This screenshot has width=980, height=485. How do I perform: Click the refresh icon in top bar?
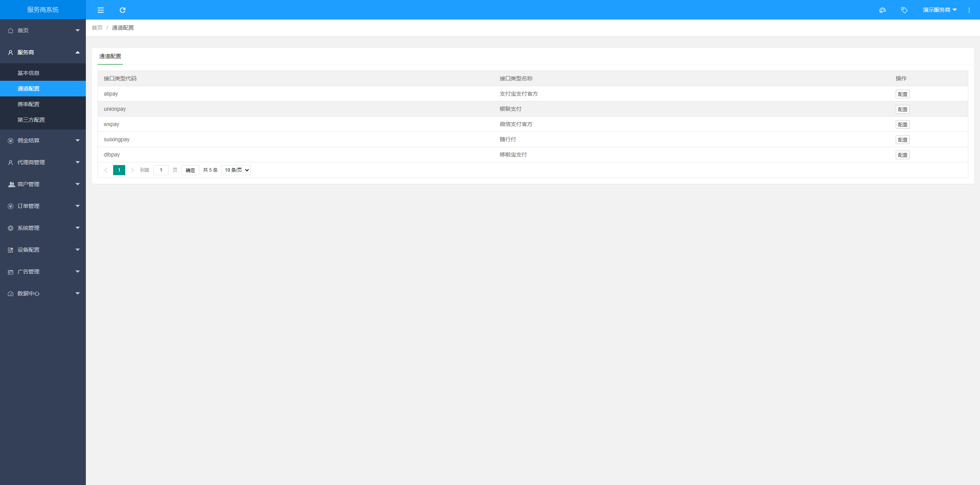(123, 10)
